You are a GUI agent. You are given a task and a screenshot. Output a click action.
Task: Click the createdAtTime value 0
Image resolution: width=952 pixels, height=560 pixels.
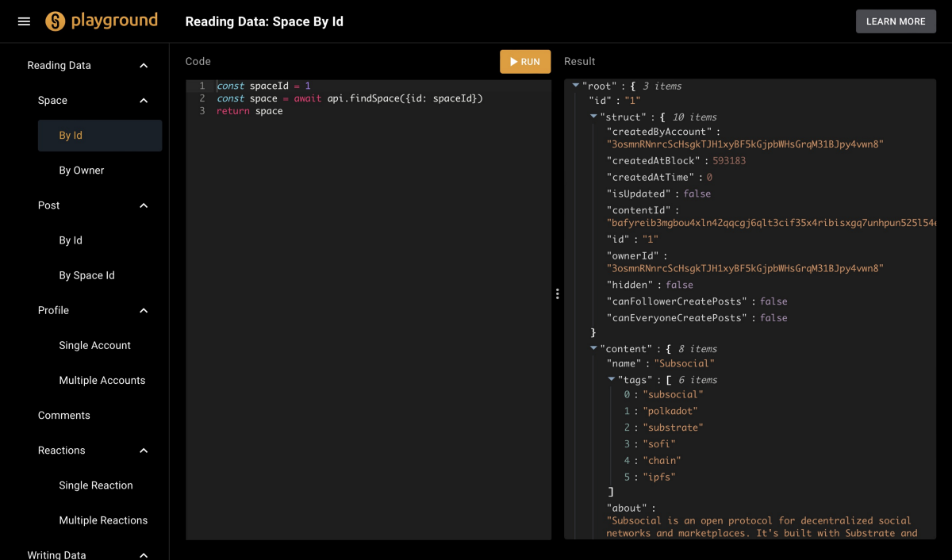[709, 177]
